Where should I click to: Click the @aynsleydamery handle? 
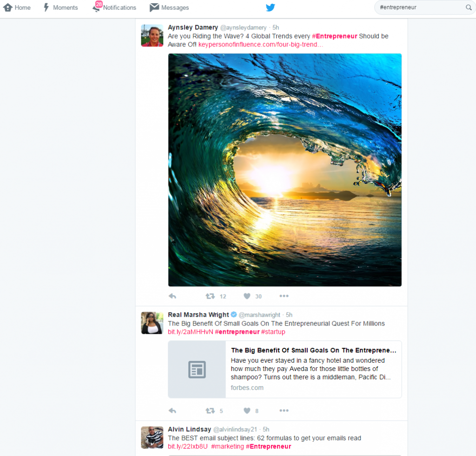(243, 27)
